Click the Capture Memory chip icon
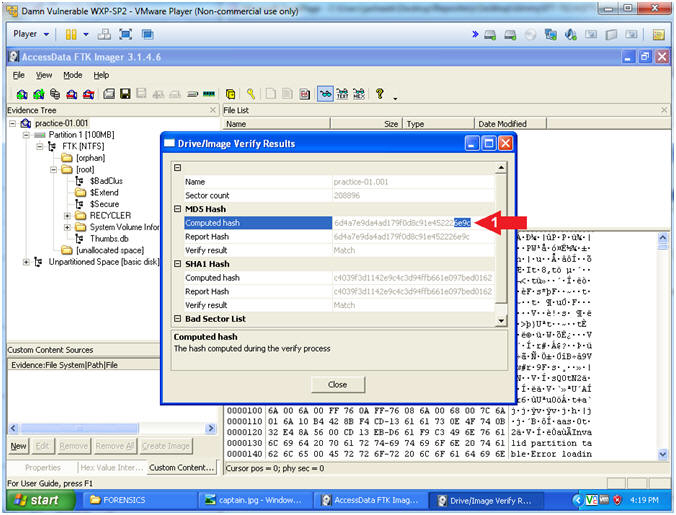This screenshot has height=515, width=676. [209, 94]
